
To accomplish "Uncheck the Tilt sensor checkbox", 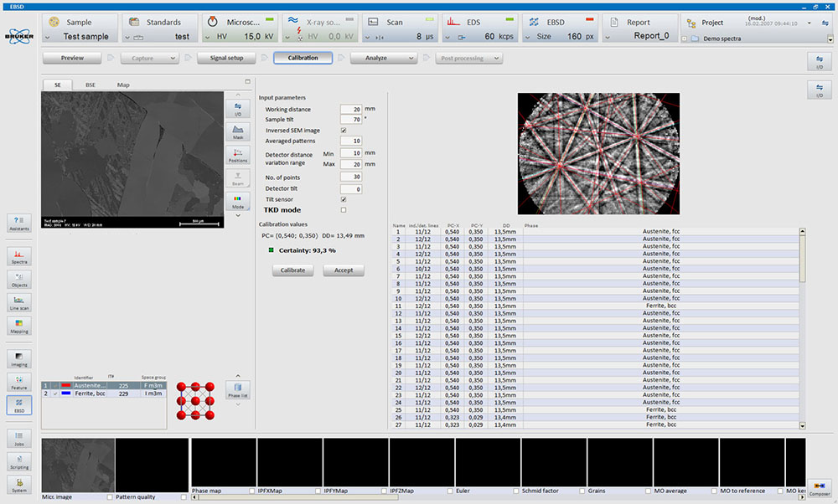I will coord(344,200).
